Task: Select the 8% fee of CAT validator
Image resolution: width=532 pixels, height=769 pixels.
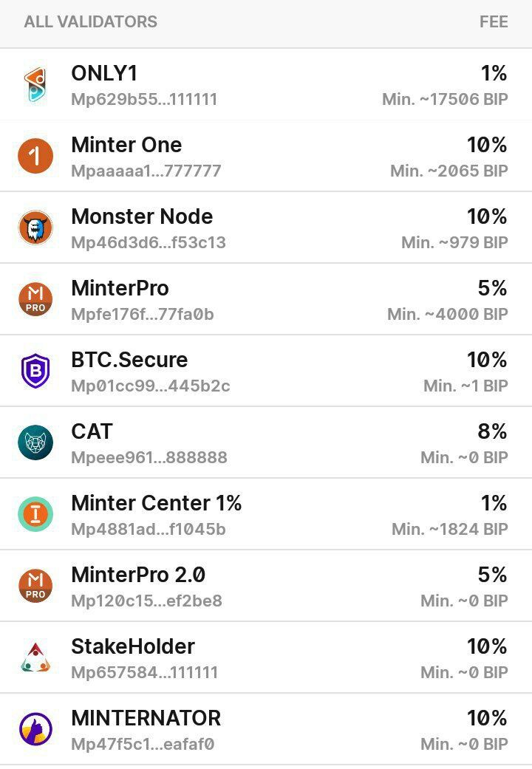Action: (492, 431)
